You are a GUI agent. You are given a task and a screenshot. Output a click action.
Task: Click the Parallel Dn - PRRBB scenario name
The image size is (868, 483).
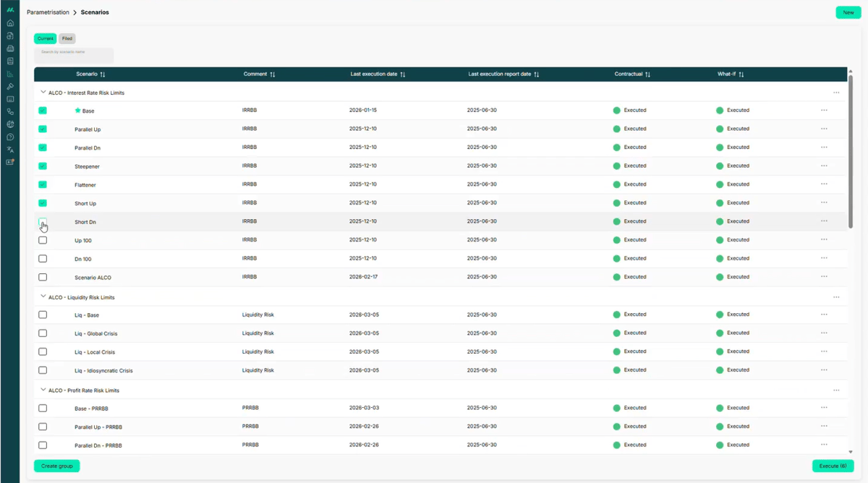coord(98,445)
